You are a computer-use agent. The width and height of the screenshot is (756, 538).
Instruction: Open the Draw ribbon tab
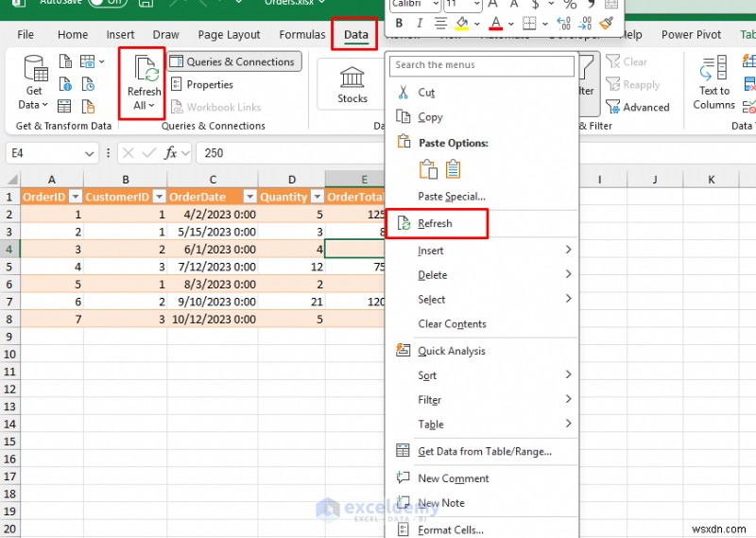pos(165,35)
